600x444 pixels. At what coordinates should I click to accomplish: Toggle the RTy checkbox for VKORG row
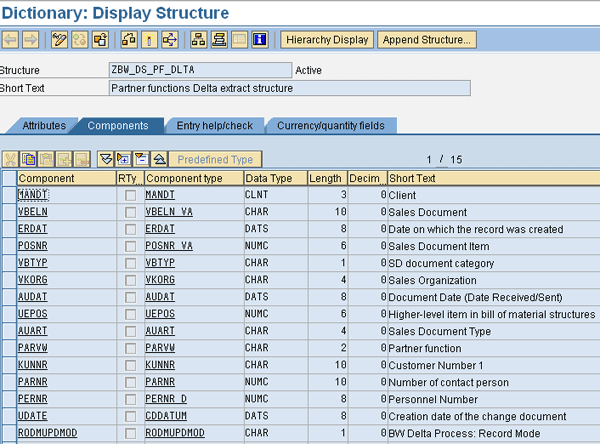coord(130,280)
